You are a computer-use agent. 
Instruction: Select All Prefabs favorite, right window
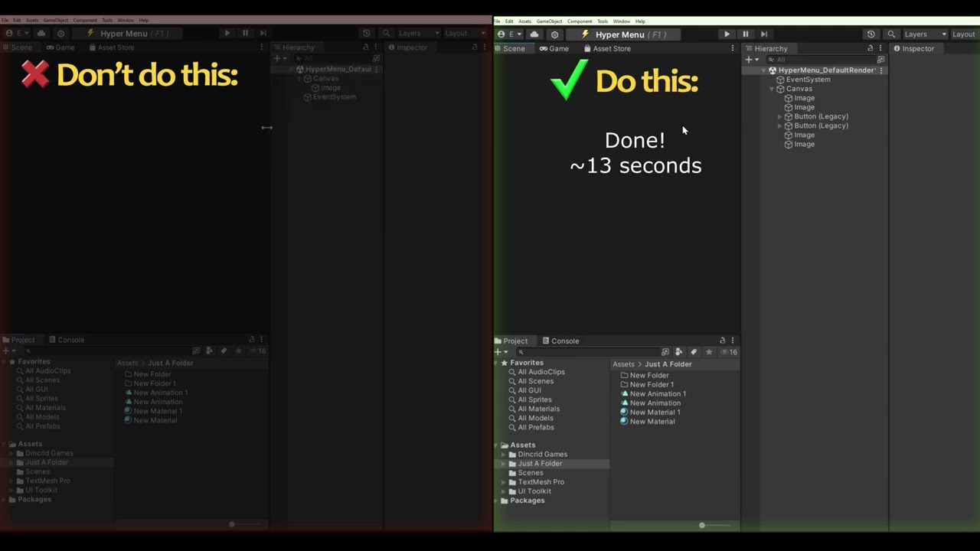536,427
